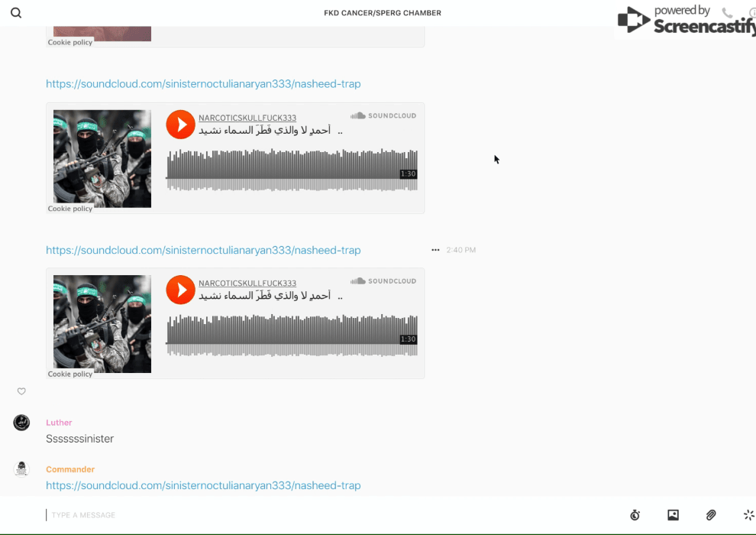Click Cookie policy under the lower player

tap(70, 374)
